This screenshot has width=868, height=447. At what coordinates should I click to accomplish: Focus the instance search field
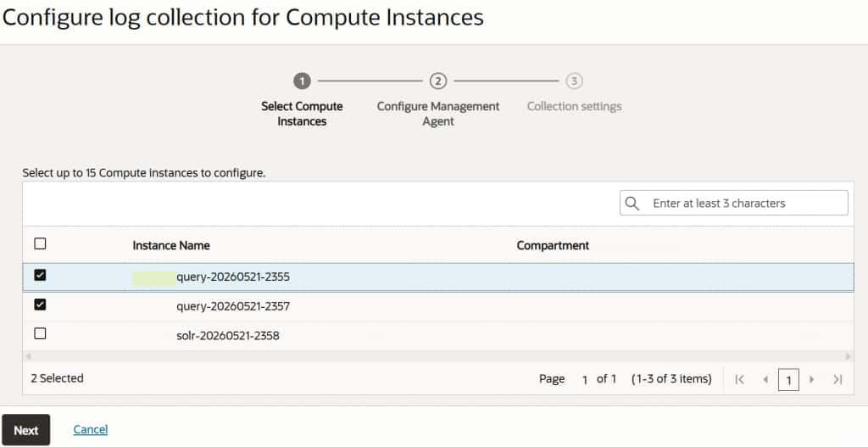pyautogui.click(x=733, y=204)
